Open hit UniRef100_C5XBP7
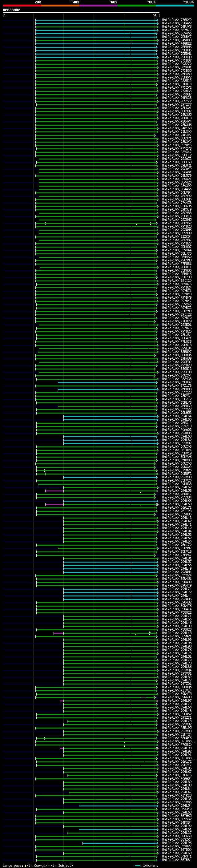 point(176,846)
